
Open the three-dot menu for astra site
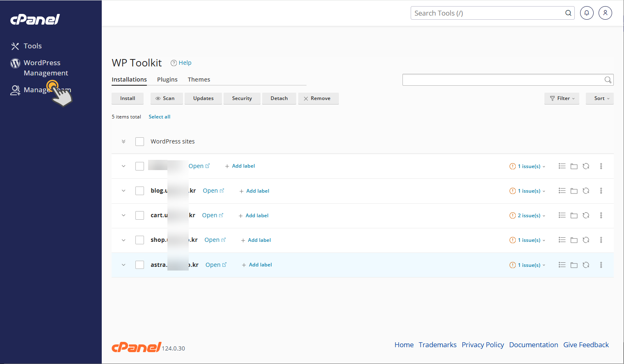601,265
